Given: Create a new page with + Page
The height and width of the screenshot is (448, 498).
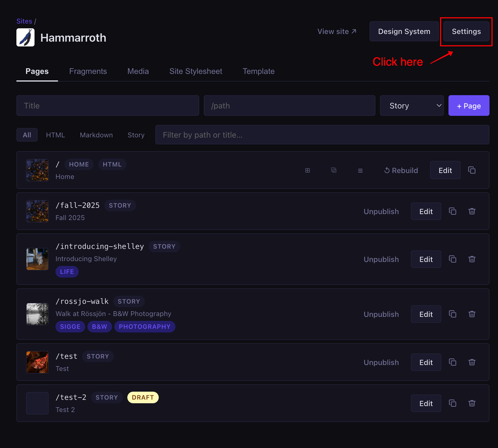Looking at the screenshot, I should pyautogui.click(x=469, y=105).
